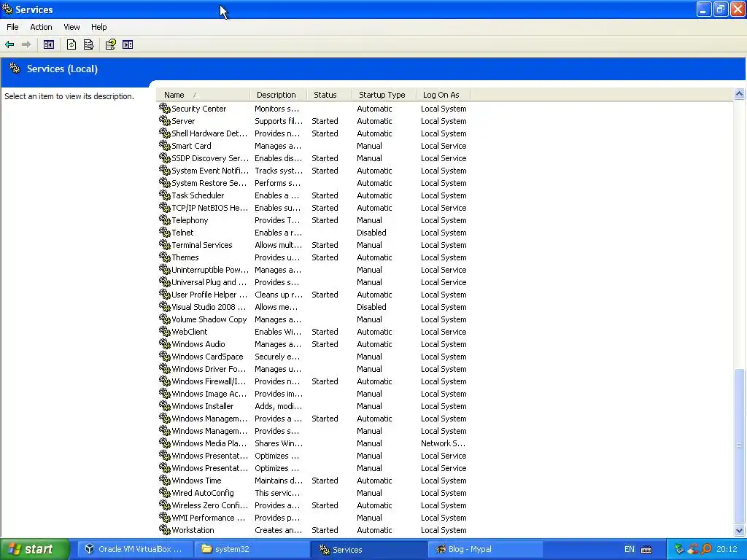Image resolution: width=747 pixels, height=560 pixels.
Task: Click the gear icon beside Telnet
Action: point(165,233)
